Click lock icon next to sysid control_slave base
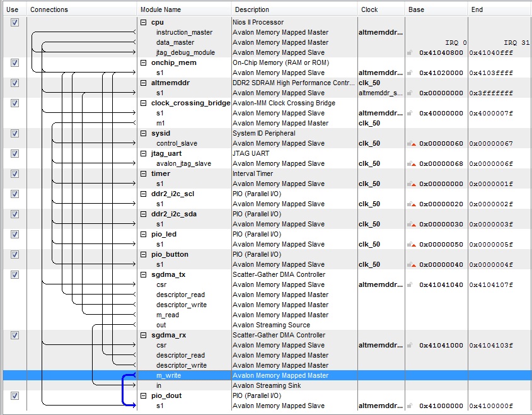532x415 pixels. (x=412, y=144)
